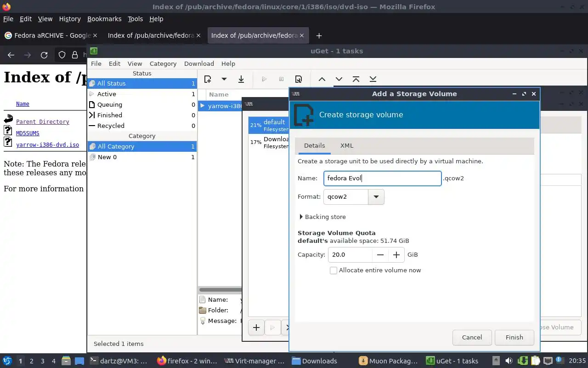588x368 pixels.
Task: Click show desktop icon in taskbar
Action: 79,361
